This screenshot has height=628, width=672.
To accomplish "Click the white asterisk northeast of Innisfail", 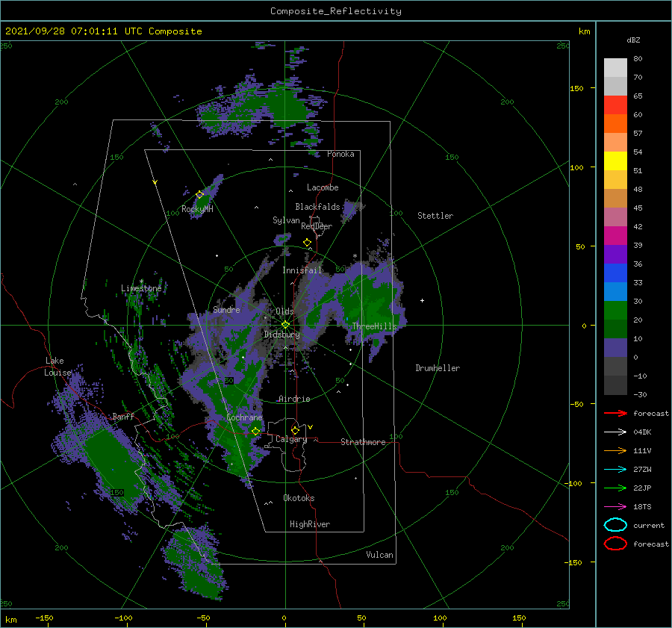I will (x=355, y=256).
